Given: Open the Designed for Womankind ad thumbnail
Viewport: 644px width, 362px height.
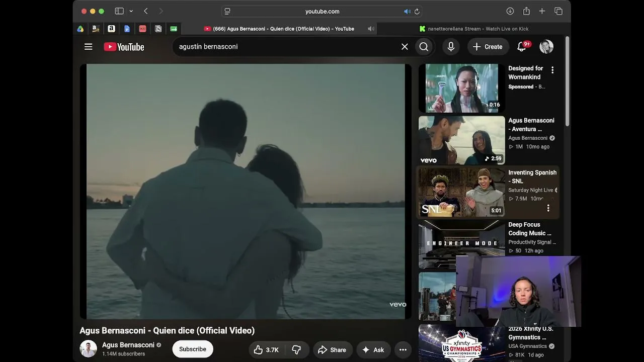Looking at the screenshot, I should click(x=462, y=88).
